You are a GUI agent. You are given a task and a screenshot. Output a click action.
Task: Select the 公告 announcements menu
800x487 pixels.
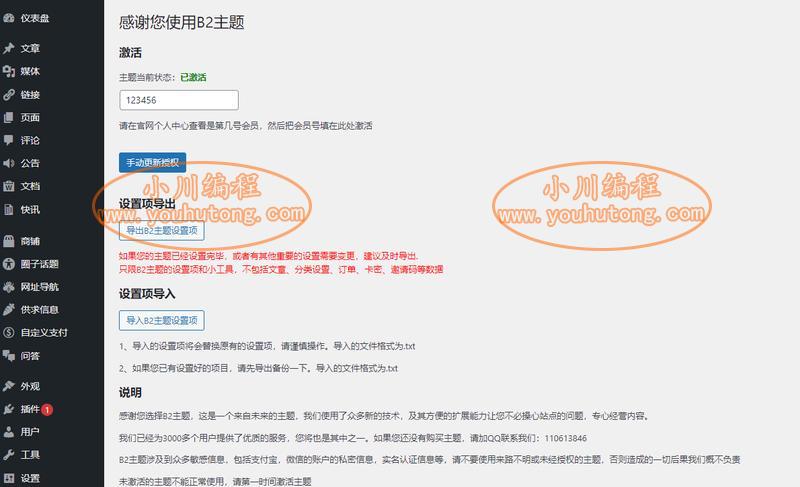point(30,163)
